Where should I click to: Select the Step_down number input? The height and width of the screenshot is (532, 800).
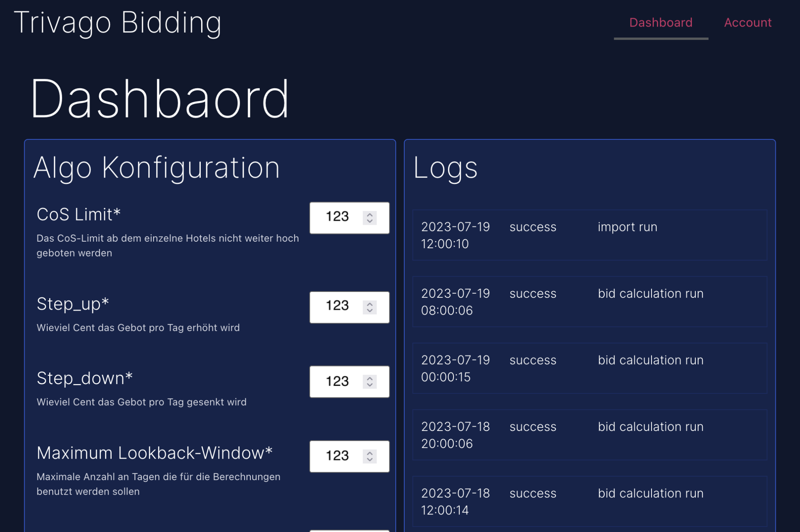coord(337,381)
